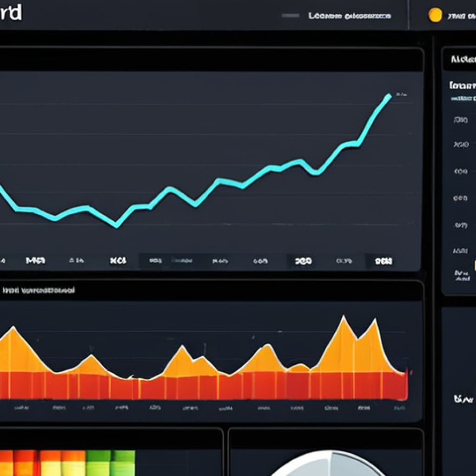476x476 pixels.
Task: Click the gray dash legend marker in header
Action: 291,16
